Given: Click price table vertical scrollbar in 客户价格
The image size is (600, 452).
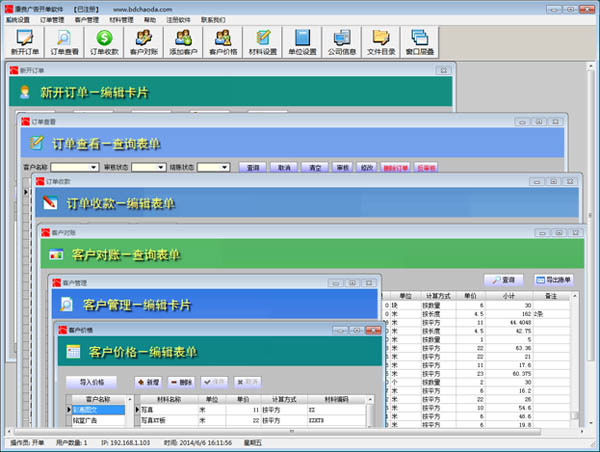Looking at the screenshot, I should pyautogui.click(x=370, y=411).
